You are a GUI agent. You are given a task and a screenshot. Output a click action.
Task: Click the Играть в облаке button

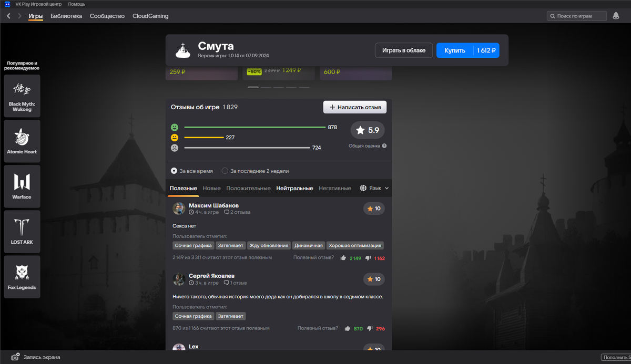click(404, 50)
